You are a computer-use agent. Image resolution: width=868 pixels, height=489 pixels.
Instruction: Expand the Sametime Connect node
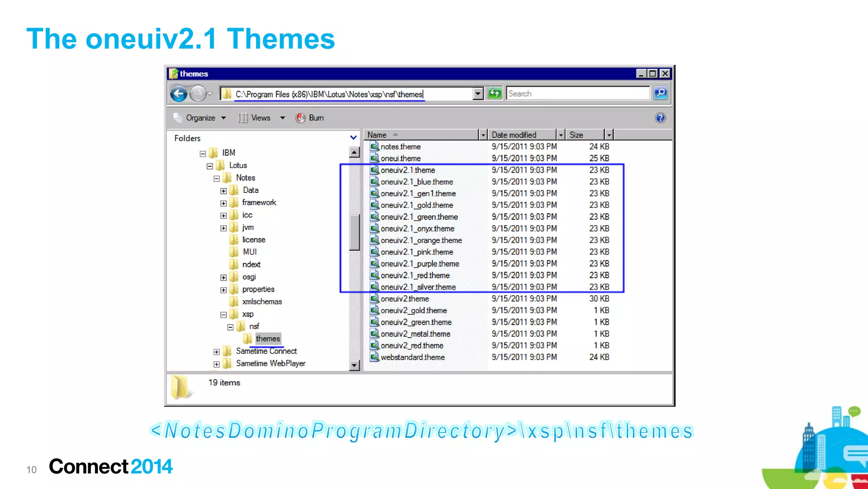(217, 352)
